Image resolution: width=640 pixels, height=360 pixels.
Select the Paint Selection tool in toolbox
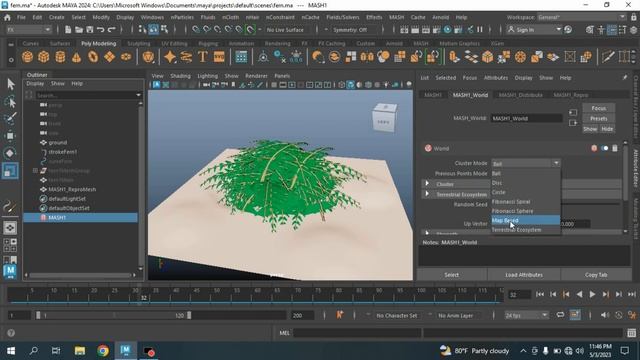click(x=10, y=118)
